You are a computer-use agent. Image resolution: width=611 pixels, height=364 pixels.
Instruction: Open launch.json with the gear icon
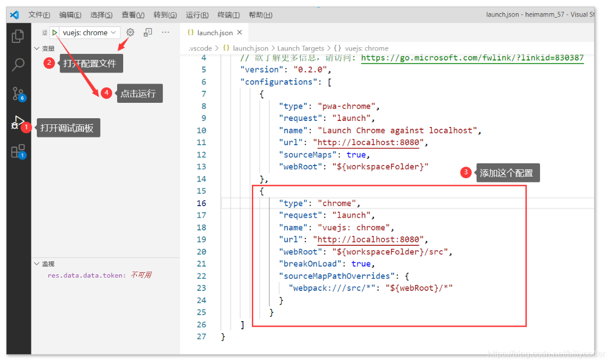130,32
